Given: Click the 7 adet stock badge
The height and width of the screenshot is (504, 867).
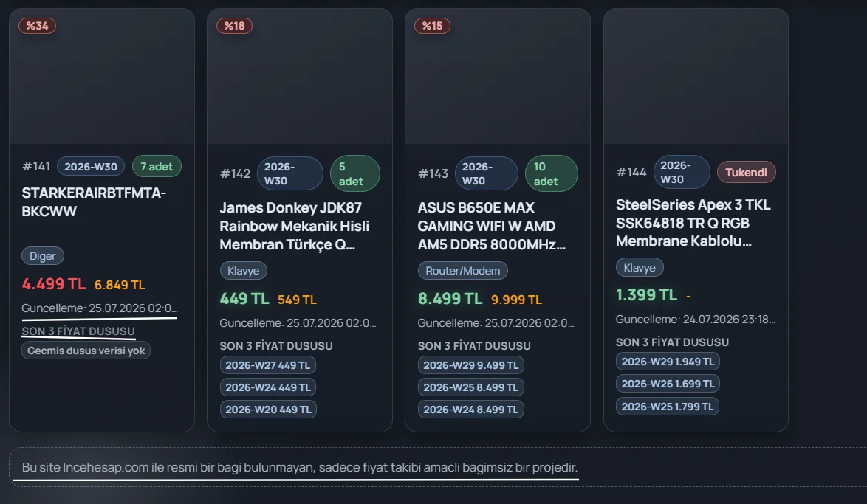Looking at the screenshot, I should coord(157,166).
